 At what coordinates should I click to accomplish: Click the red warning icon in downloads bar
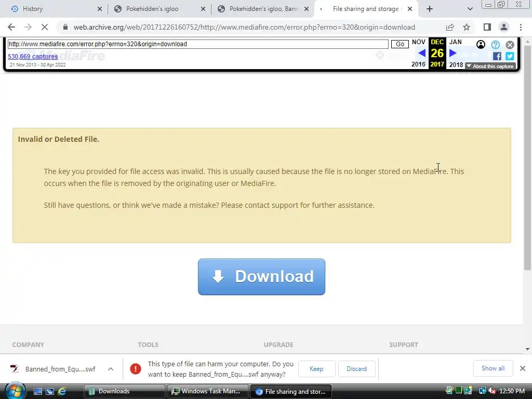[x=136, y=369]
